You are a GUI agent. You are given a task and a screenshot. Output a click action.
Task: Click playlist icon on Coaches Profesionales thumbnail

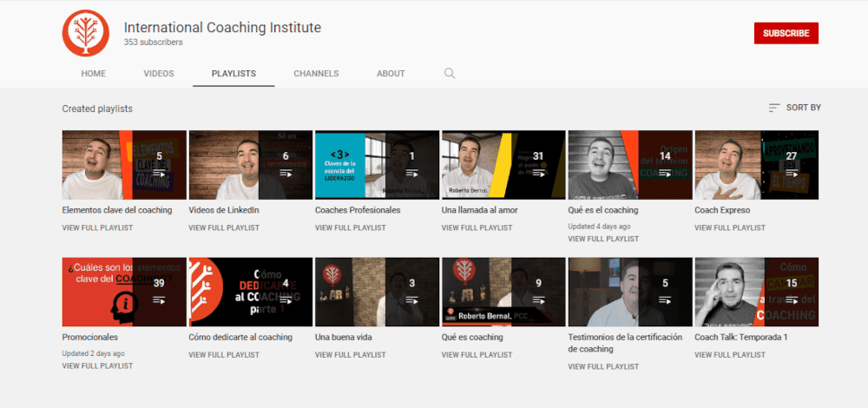coord(411,174)
